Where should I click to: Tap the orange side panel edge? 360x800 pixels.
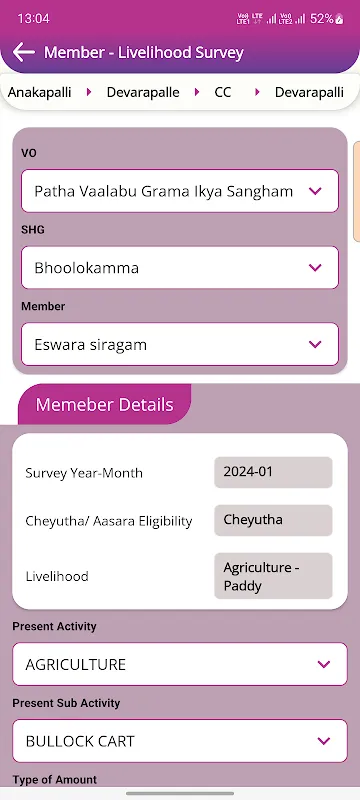click(356, 192)
